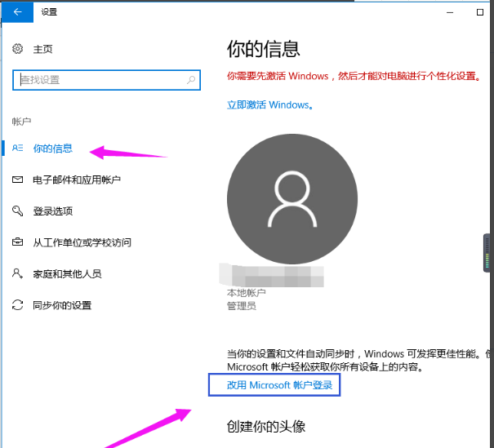Click the envelope icon for 电子邮件和应用帐户

click(x=18, y=180)
